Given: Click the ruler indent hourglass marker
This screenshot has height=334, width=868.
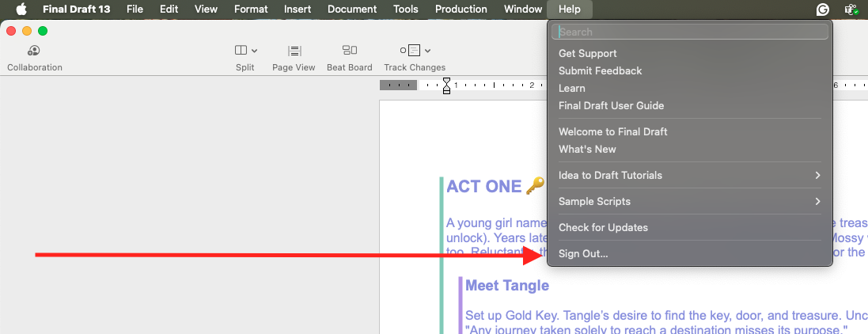Looking at the screenshot, I should (447, 85).
